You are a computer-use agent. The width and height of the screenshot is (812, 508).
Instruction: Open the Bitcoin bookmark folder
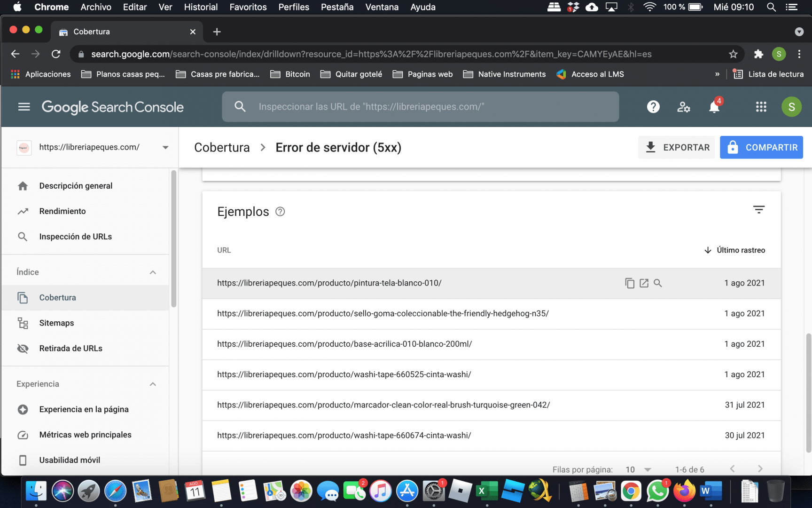pyautogui.click(x=290, y=74)
